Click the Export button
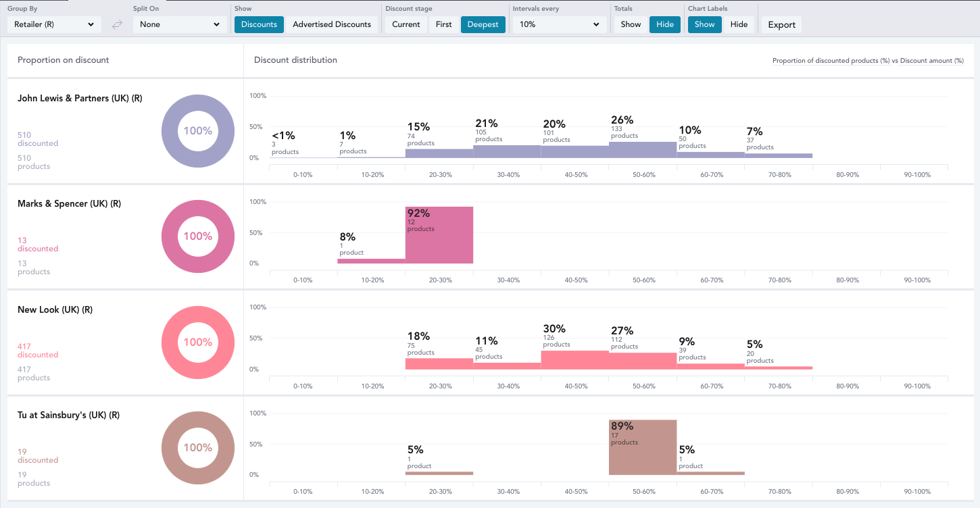The image size is (980, 508). point(781,25)
